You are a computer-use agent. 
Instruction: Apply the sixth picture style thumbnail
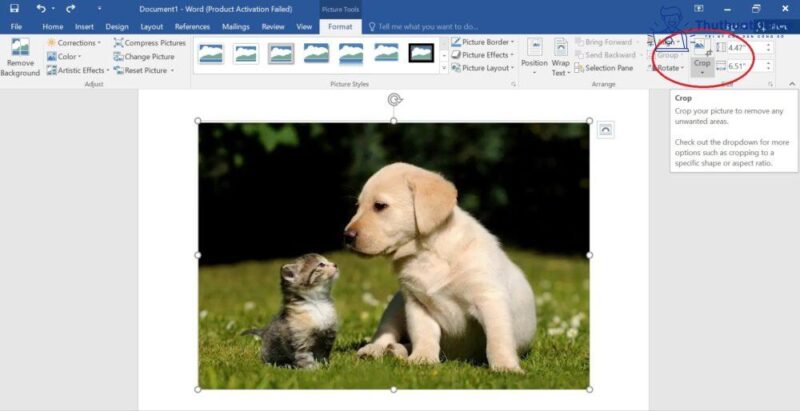386,53
